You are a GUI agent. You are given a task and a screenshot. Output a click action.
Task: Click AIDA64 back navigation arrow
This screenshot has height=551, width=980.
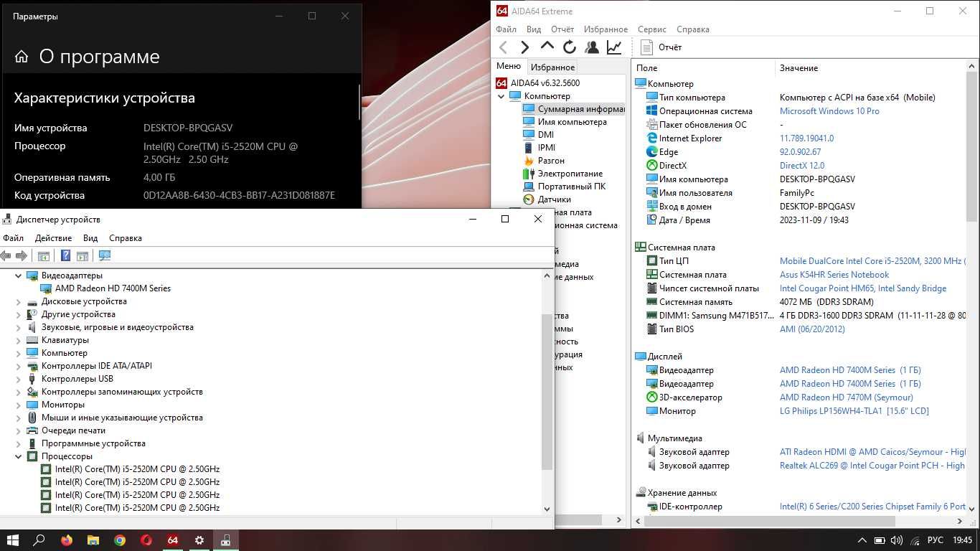(504, 47)
